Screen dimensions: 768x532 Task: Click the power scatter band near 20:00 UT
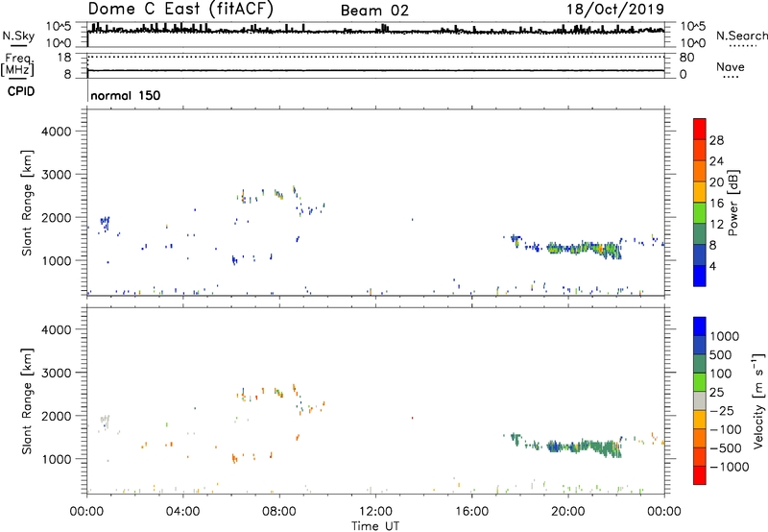tap(583, 249)
